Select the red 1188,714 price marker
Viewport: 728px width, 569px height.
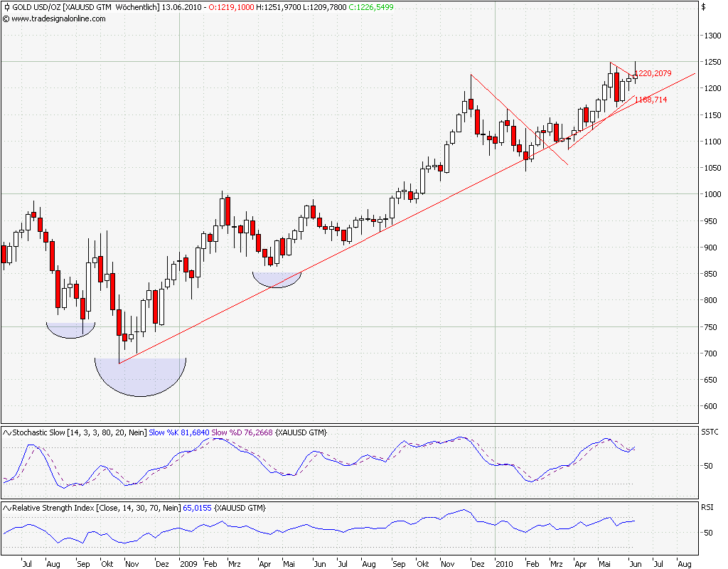point(653,101)
